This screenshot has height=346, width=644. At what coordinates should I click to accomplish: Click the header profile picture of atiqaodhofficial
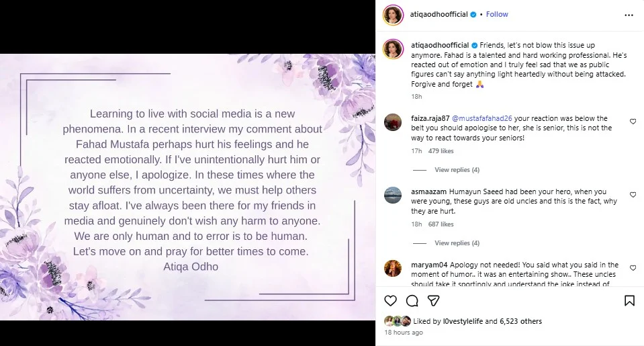pos(392,14)
